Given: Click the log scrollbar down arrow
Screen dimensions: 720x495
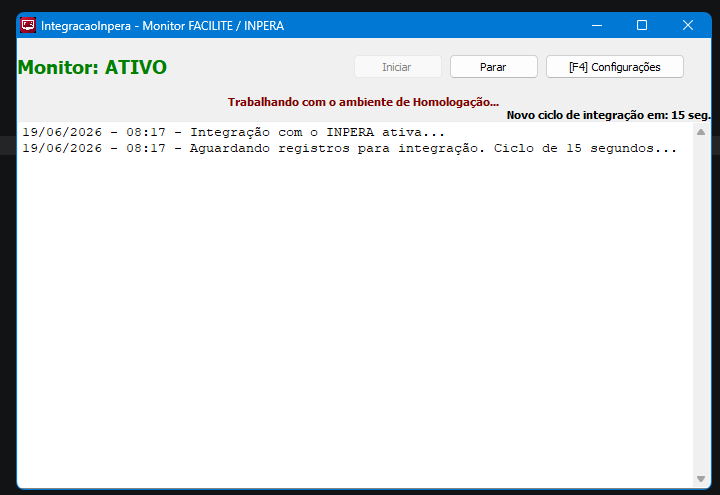Looking at the screenshot, I should pos(701,479).
